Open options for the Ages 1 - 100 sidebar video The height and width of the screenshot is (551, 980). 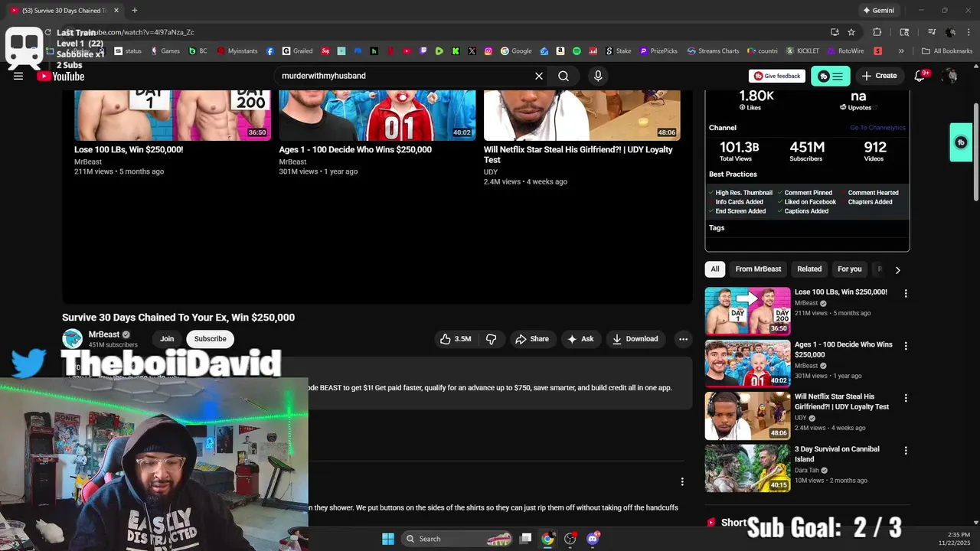[x=906, y=346]
